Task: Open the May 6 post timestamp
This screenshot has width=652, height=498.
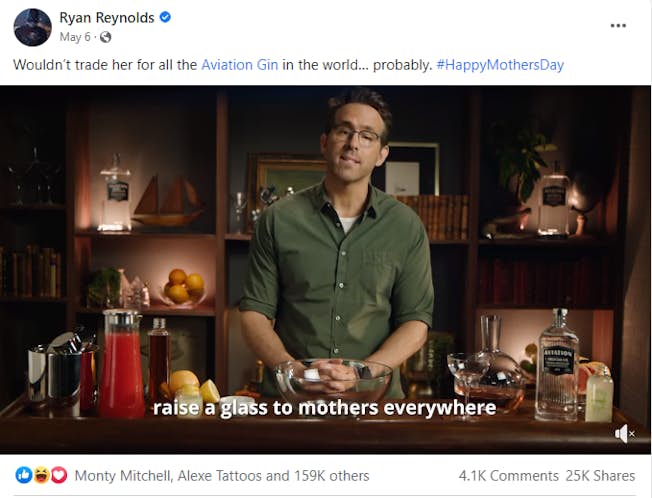Action: [75, 37]
